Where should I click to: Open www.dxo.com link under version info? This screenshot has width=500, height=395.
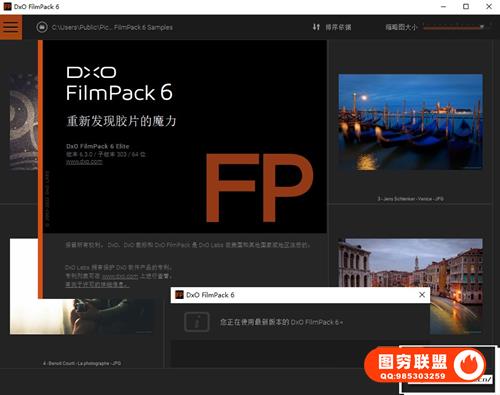(x=84, y=162)
